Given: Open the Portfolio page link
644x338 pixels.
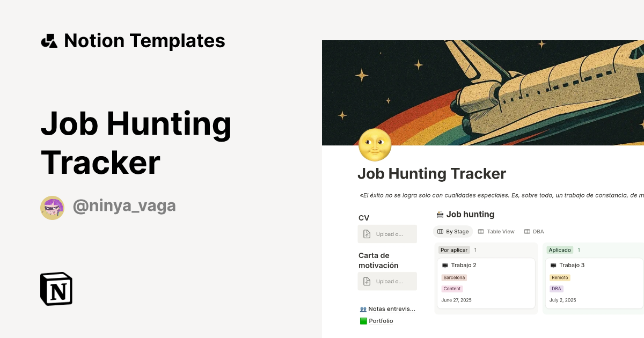Looking at the screenshot, I should click(x=381, y=320).
